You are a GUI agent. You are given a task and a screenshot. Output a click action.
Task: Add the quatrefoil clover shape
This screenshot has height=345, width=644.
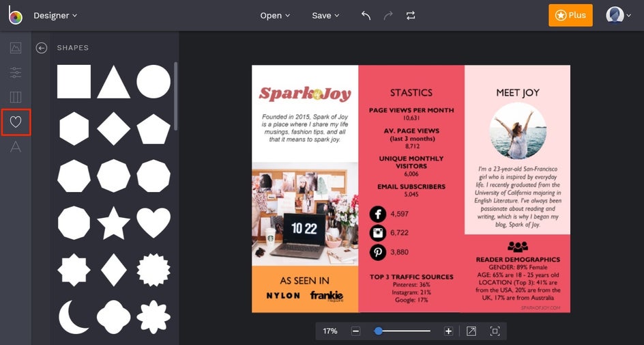click(113, 317)
